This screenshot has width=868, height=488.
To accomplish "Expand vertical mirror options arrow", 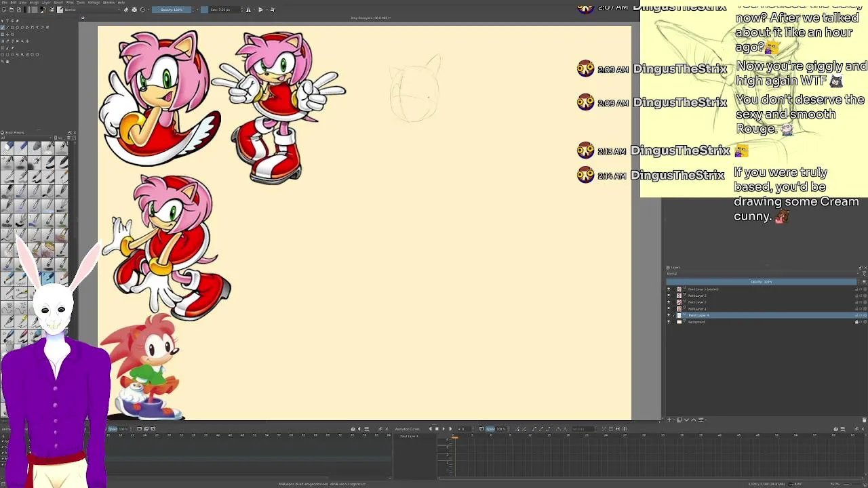I will pos(267,9).
